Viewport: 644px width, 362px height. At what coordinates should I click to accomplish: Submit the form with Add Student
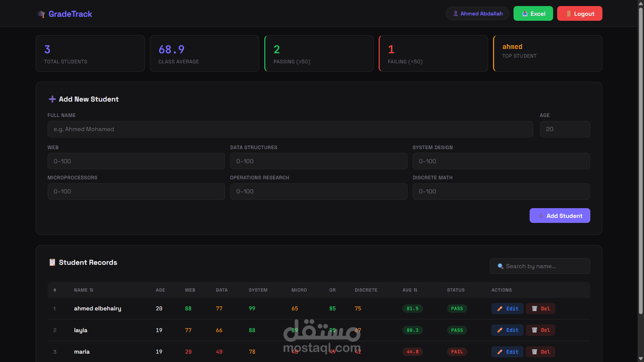coord(559,216)
